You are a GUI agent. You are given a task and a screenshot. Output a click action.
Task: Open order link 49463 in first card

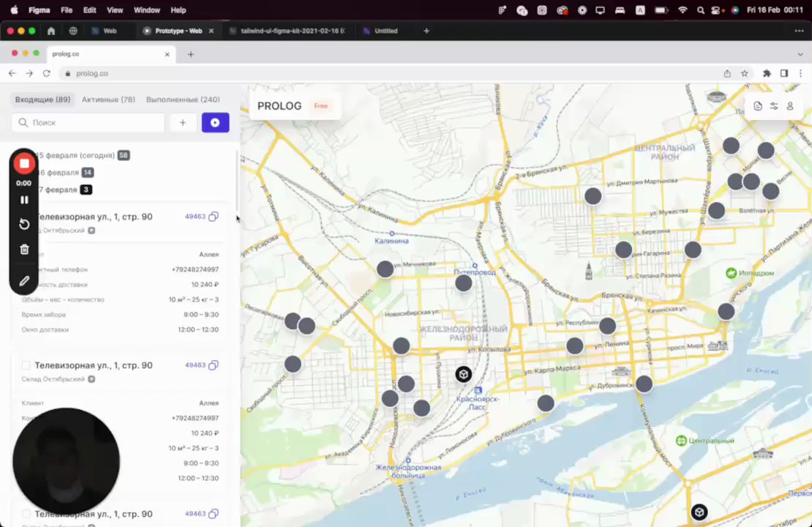coord(195,217)
